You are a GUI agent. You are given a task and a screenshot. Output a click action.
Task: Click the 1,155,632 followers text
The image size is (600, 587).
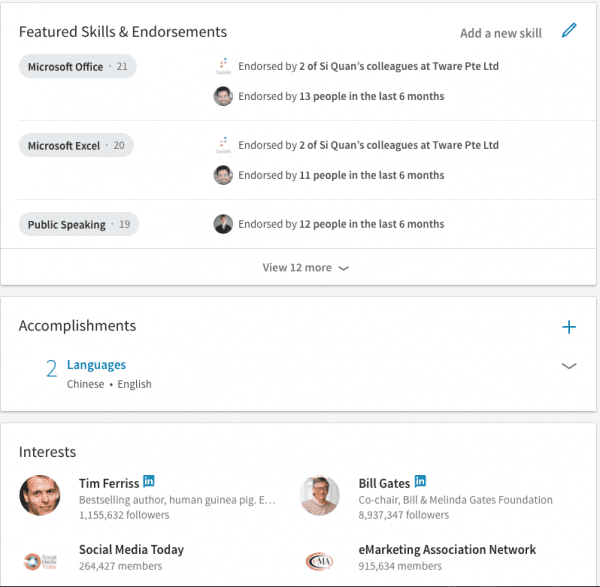(x=124, y=515)
